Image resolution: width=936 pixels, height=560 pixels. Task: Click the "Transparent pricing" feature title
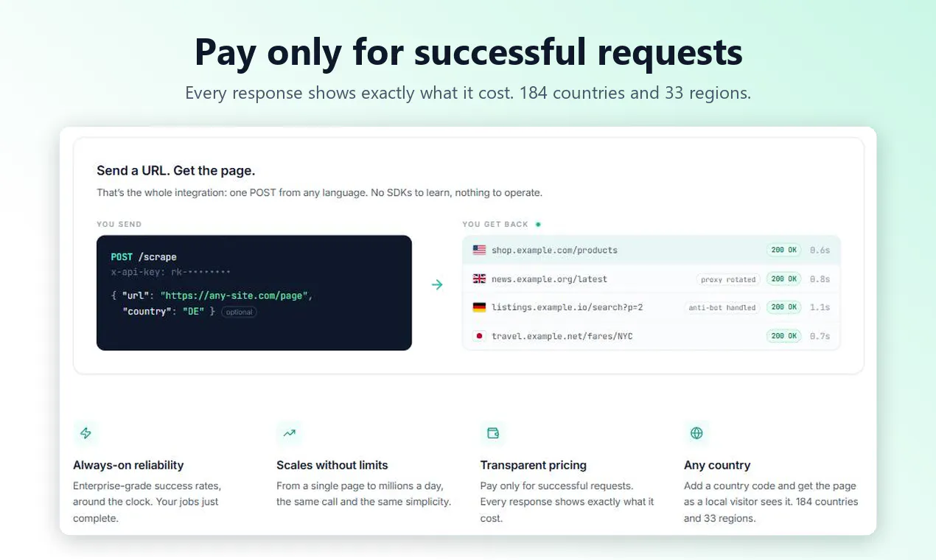point(533,465)
